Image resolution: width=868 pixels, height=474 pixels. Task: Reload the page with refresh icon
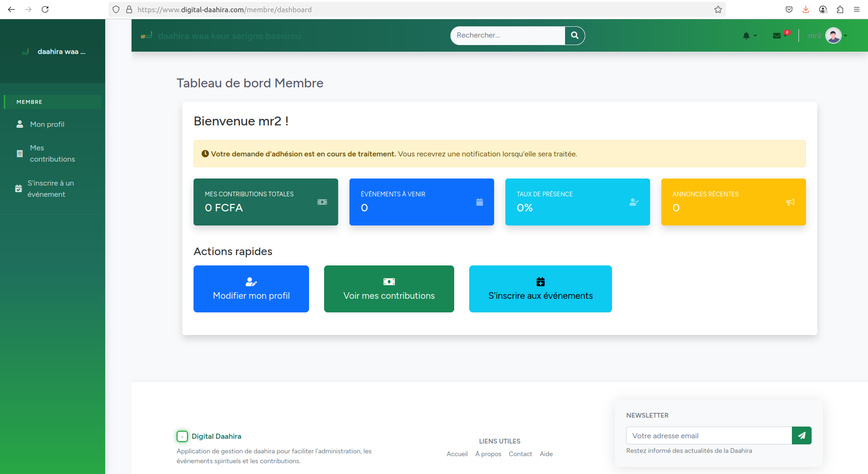point(45,9)
